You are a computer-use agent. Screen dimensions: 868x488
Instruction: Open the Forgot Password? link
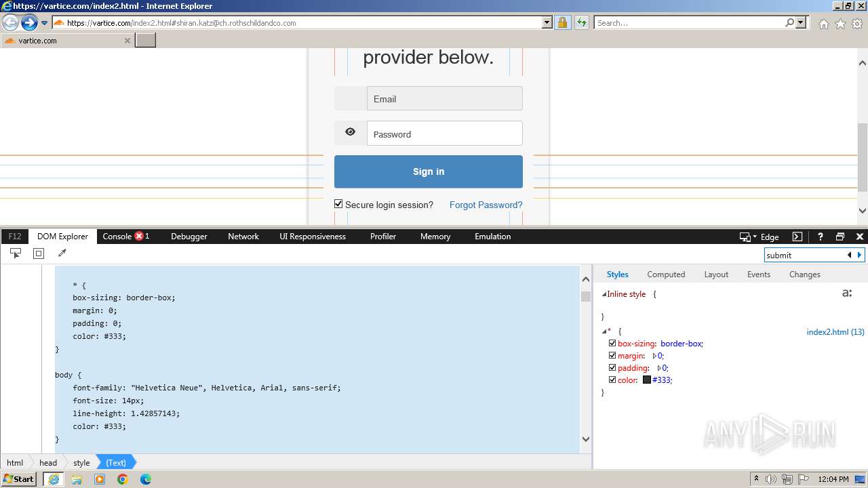click(486, 205)
